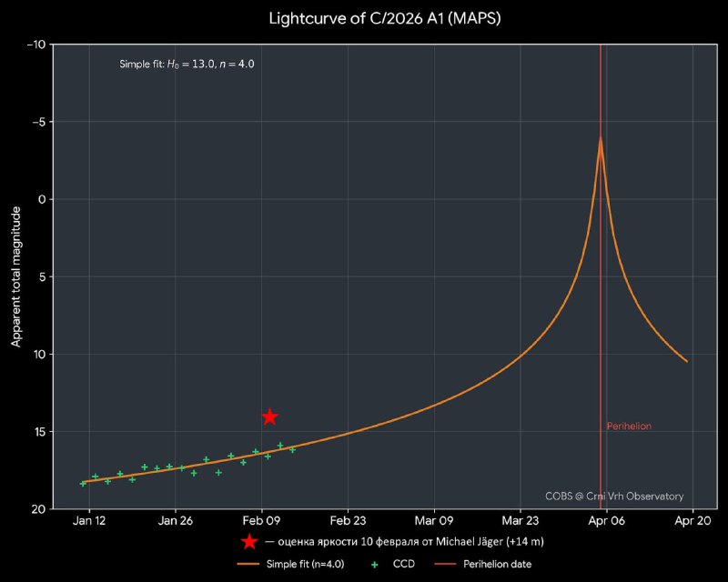Select the "−5" magnitude tick label

coord(39,122)
